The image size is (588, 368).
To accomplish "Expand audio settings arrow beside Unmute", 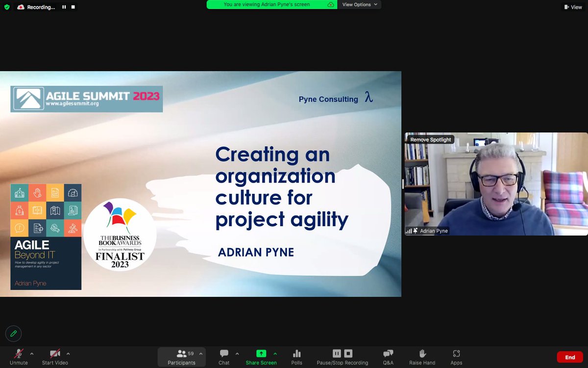I will (x=32, y=353).
